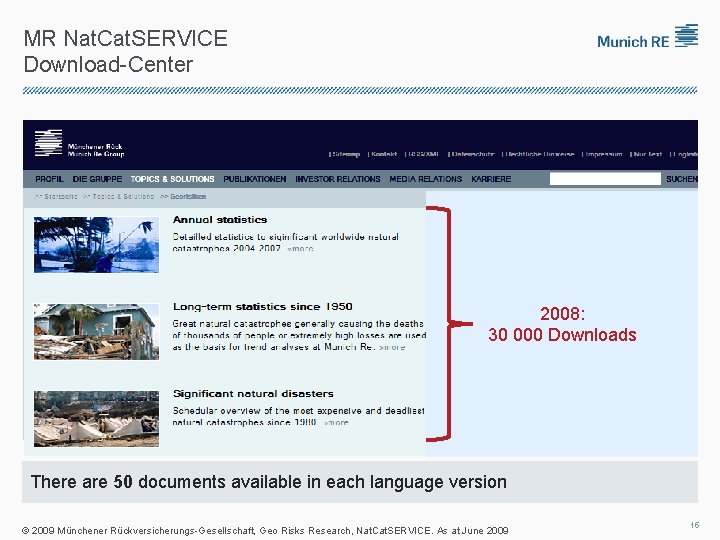Open Significant natural disasters heading

tap(253, 394)
